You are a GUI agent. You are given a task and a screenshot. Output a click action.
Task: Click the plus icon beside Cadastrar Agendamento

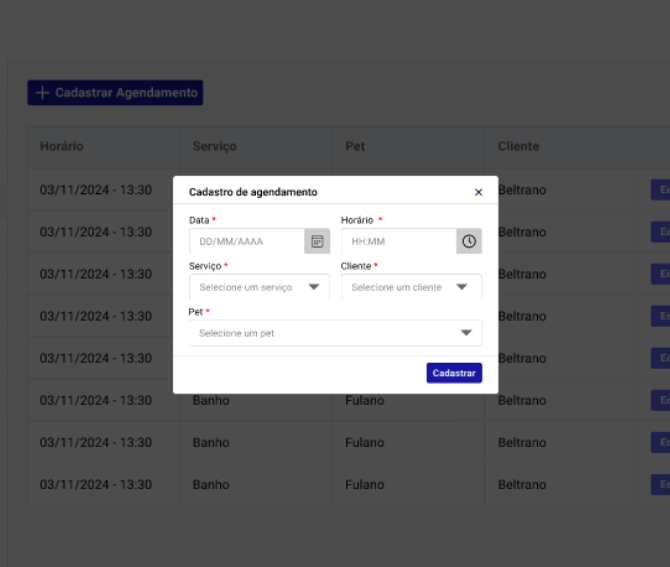42,93
